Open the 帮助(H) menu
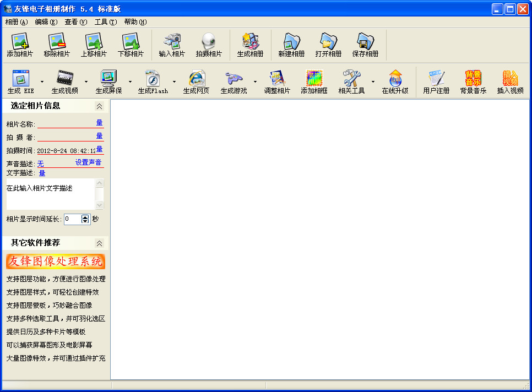Screen dimensions: 532x392 [x=135, y=22]
